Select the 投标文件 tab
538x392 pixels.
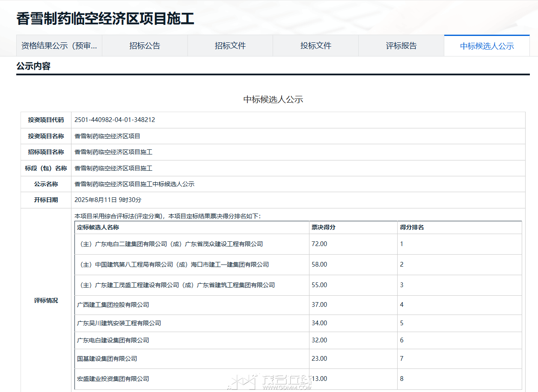(315, 46)
